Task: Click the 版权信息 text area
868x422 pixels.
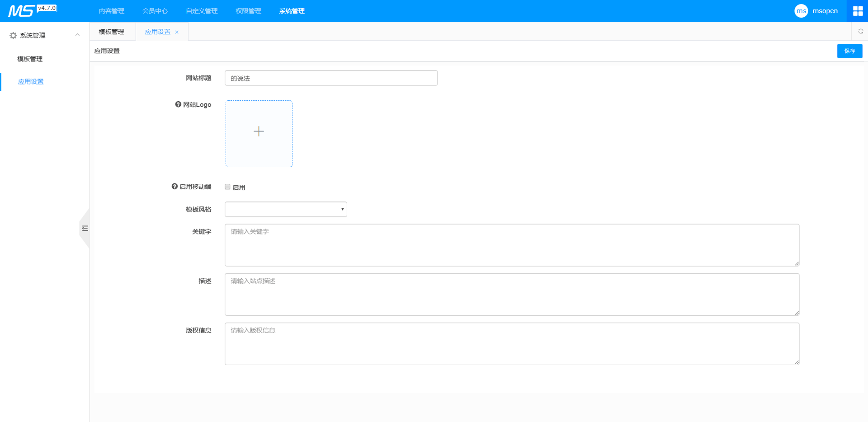Action: pyautogui.click(x=512, y=343)
